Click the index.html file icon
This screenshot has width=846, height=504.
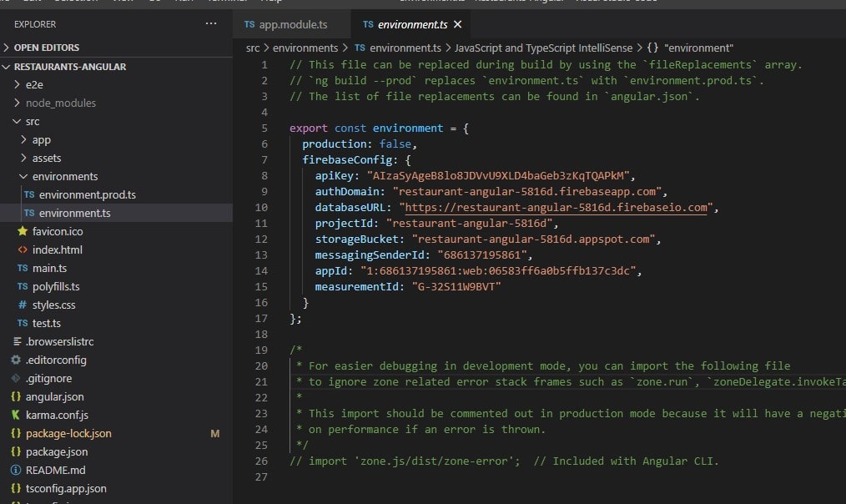23,249
